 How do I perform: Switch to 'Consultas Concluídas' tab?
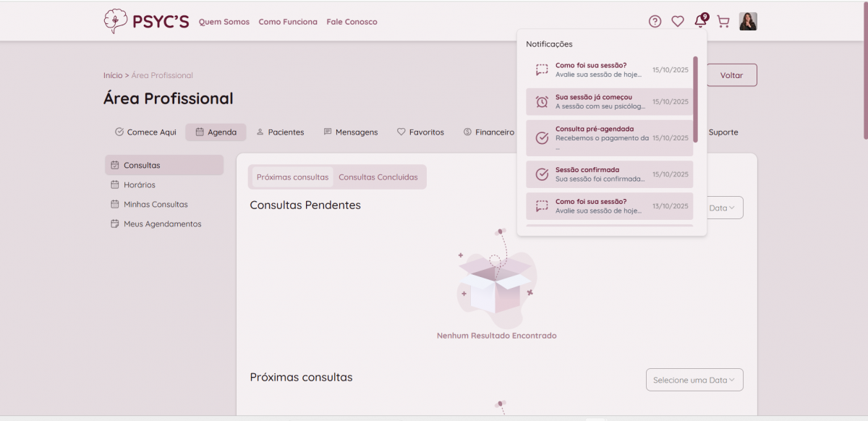click(x=378, y=177)
